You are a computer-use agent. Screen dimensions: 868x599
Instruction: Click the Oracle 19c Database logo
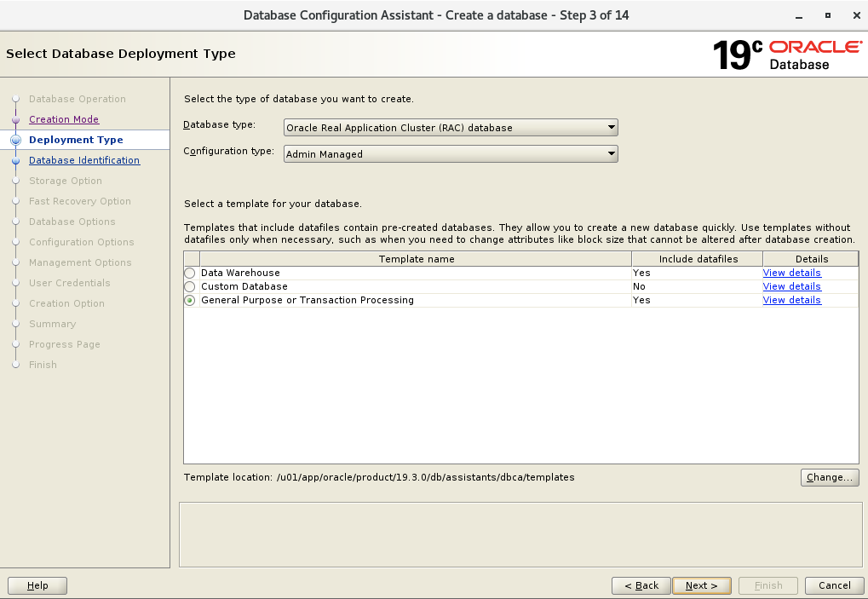[786, 55]
